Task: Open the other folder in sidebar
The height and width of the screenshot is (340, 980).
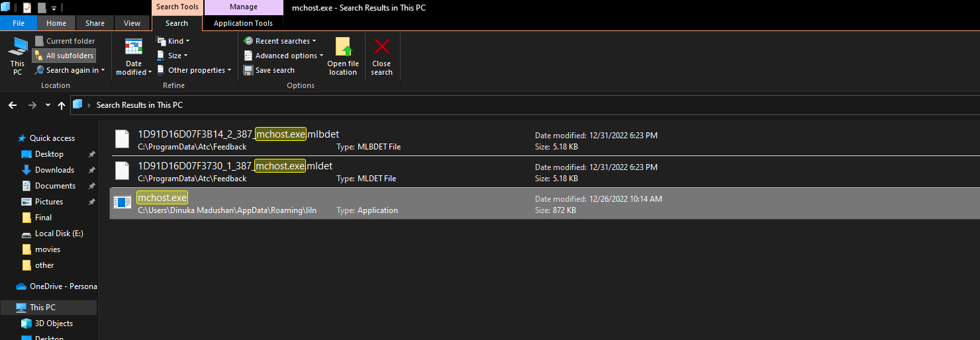Action: coord(44,265)
